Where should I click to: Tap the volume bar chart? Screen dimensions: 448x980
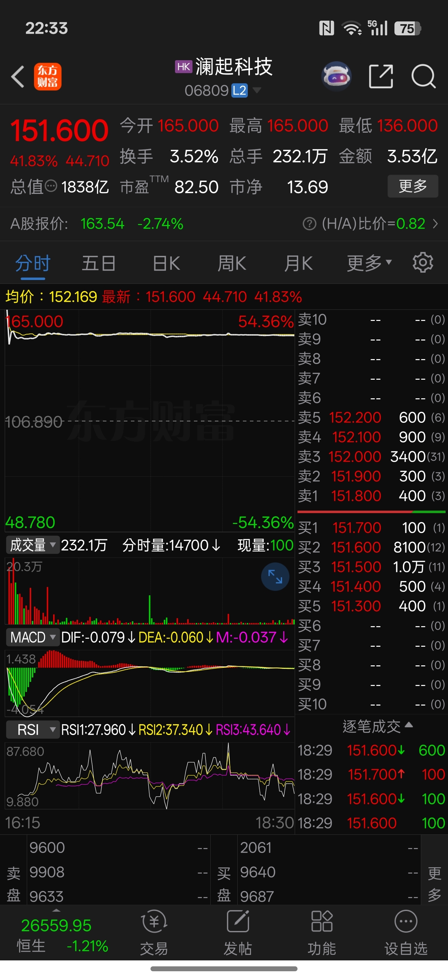click(x=149, y=591)
